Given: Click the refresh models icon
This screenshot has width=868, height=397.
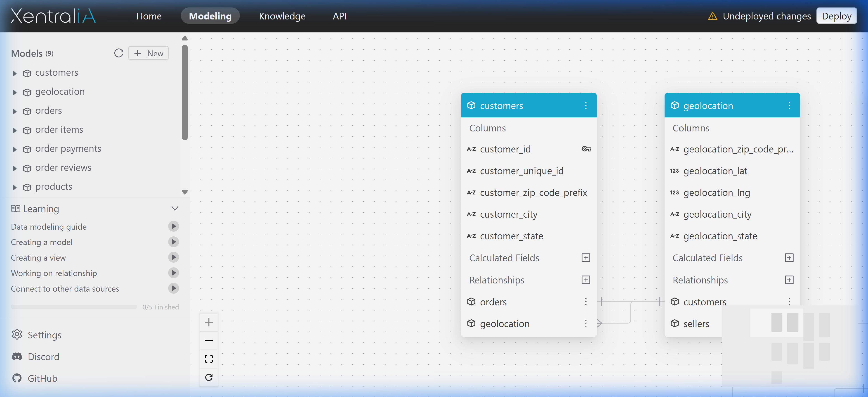Looking at the screenshot, I should point(118,53).
